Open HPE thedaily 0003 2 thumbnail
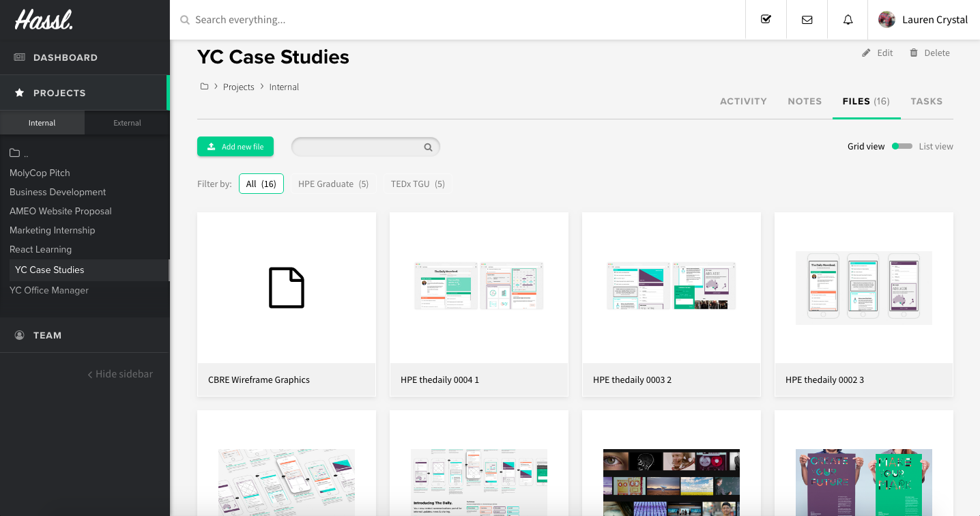This screenshot has width=980, height=516. (672, 286)
